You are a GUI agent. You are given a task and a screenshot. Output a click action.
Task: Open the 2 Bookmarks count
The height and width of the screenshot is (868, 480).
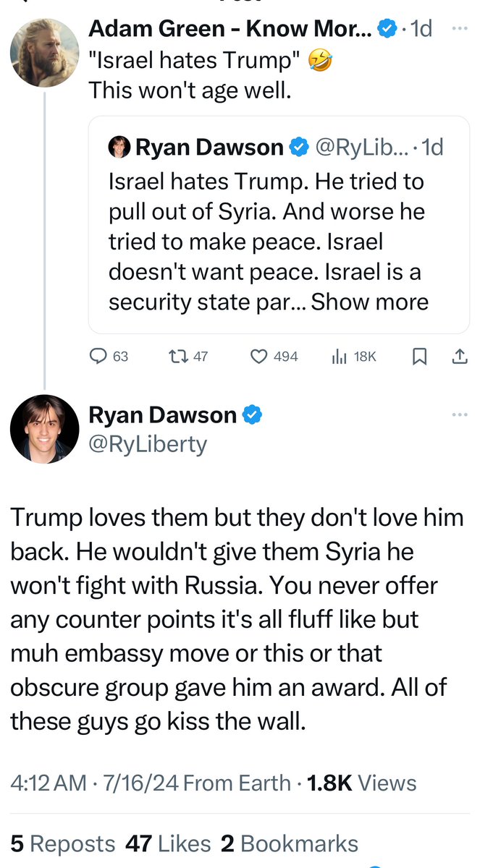[290, 843]
